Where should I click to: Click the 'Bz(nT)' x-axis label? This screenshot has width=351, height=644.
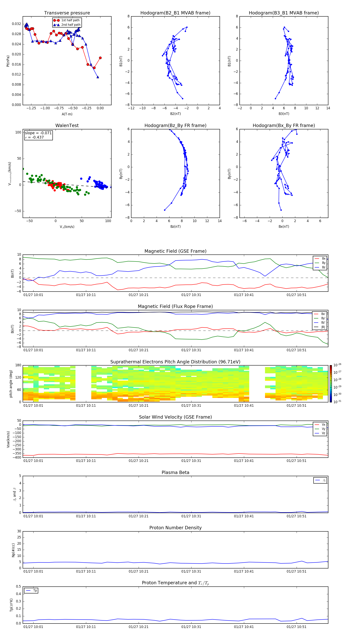point(175,227)
